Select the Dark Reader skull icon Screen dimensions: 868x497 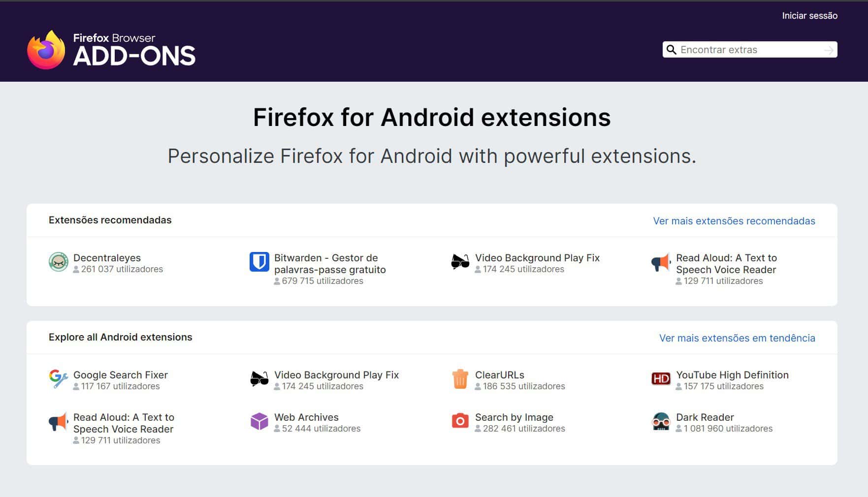661,421
